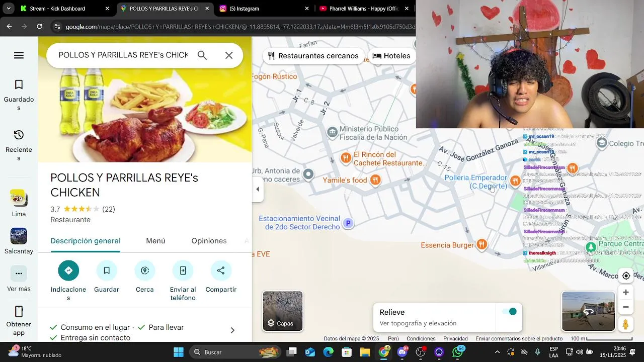Zoom out with the minus button
The image size is (644, 362).
tap(626, 307)
